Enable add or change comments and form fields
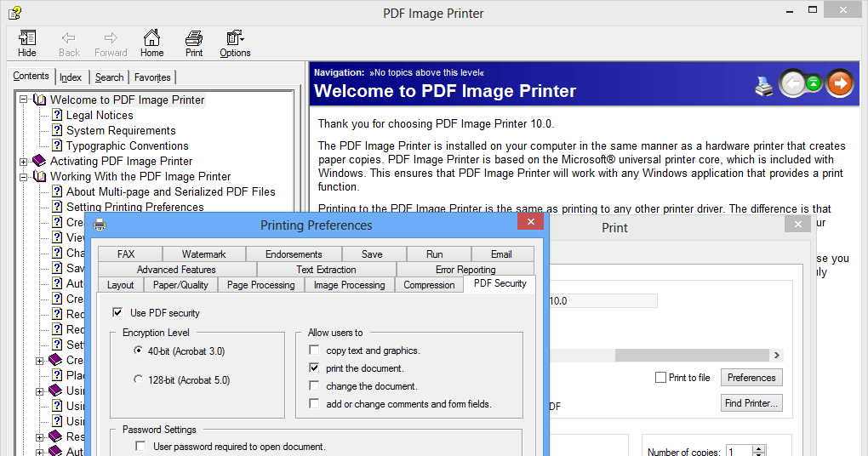The width and height of the screenshot is (868, 456). [x=314, y=403]
